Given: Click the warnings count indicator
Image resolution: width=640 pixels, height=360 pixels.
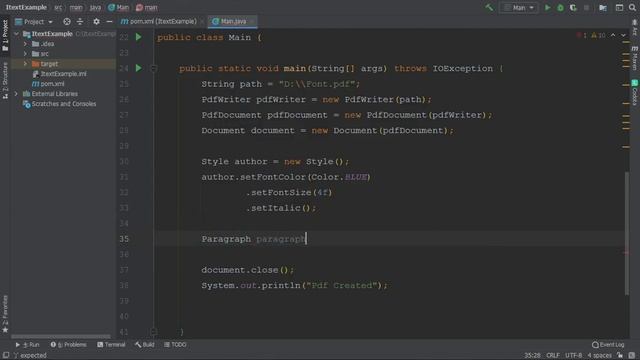Looking at the screenshot, I should pos(598,36).
